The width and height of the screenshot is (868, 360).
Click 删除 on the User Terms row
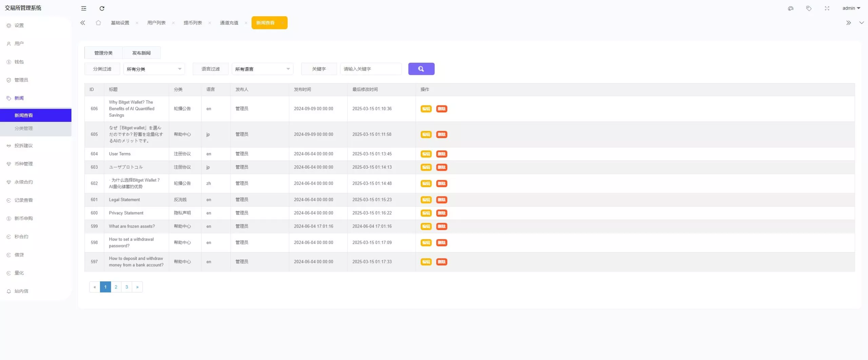[441, 154]
